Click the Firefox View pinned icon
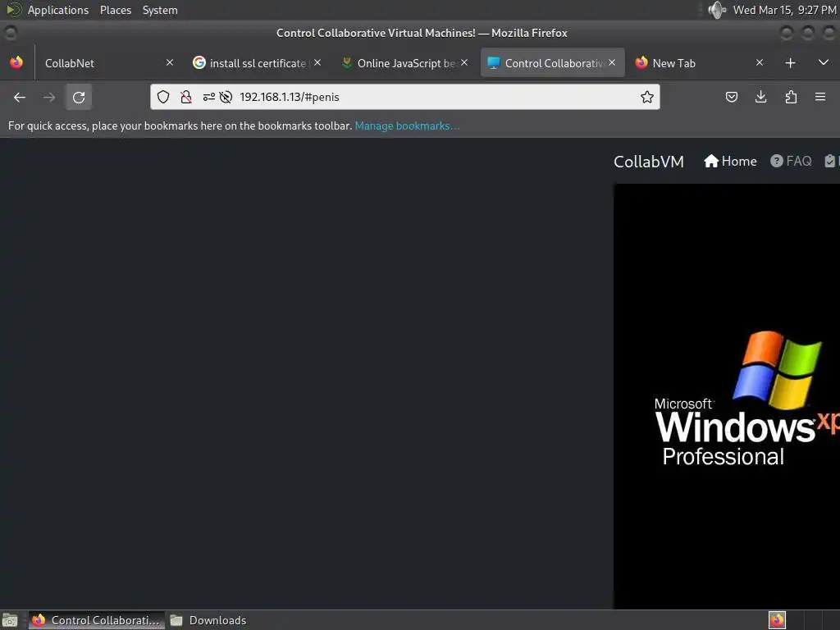Screen dimensions: 840x630 16,62
